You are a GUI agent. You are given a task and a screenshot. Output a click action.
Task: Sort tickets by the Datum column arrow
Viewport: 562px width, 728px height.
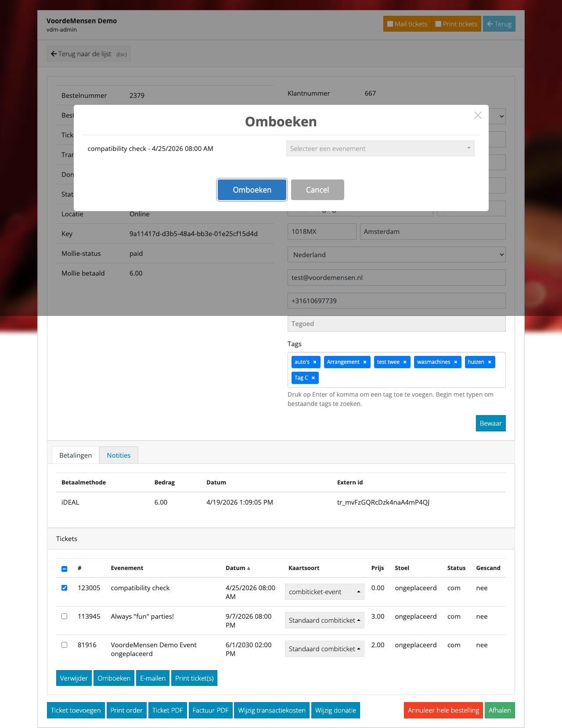[249, 568]
